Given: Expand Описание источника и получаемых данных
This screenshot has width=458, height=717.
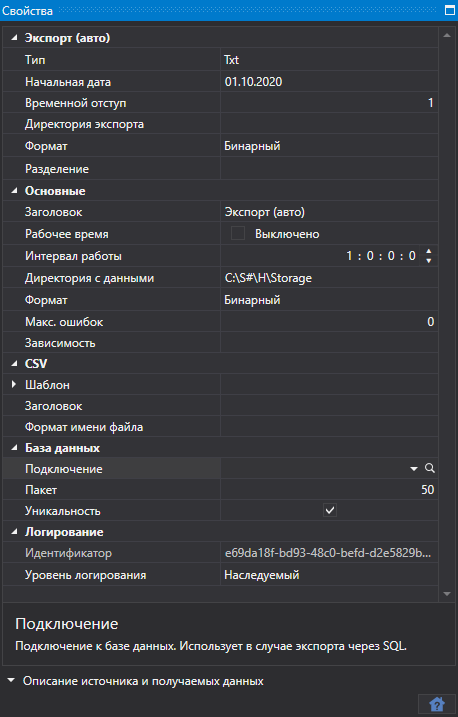Looking at the screenshot, I should 11,681.
